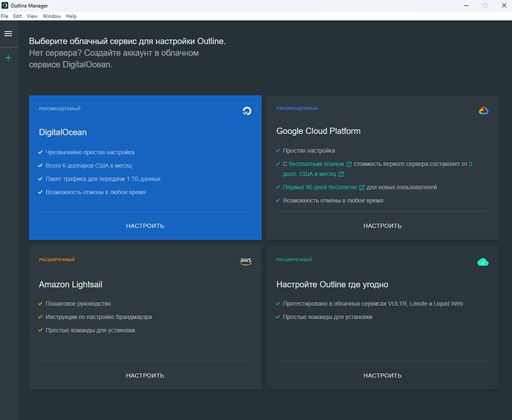Open the hamburger sidebar menu

(x=8, y=33)
